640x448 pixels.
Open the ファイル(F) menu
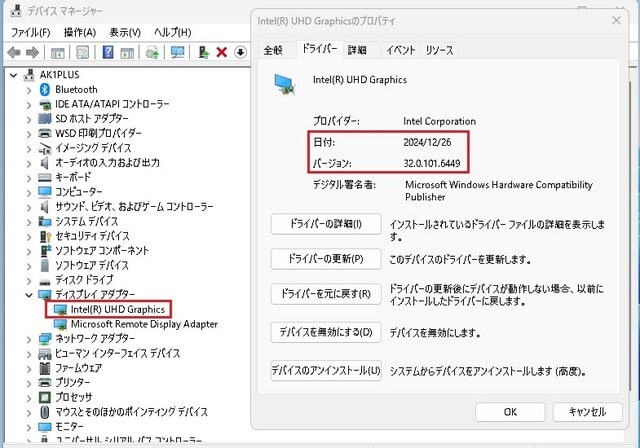31,32
